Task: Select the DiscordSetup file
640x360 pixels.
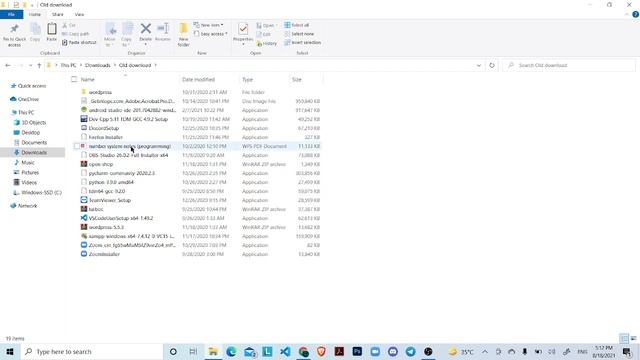Action: coord(104,128)
